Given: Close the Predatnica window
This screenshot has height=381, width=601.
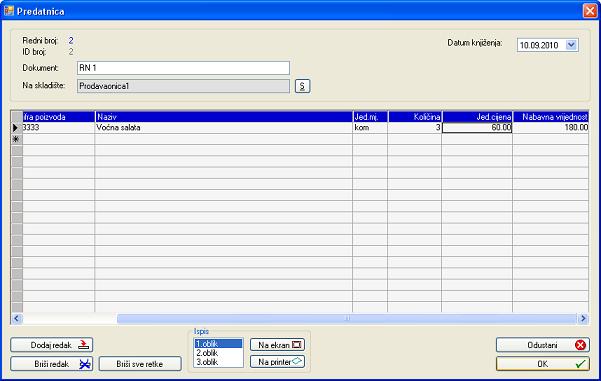Looking at the screenshot, I should pos(590,11).
